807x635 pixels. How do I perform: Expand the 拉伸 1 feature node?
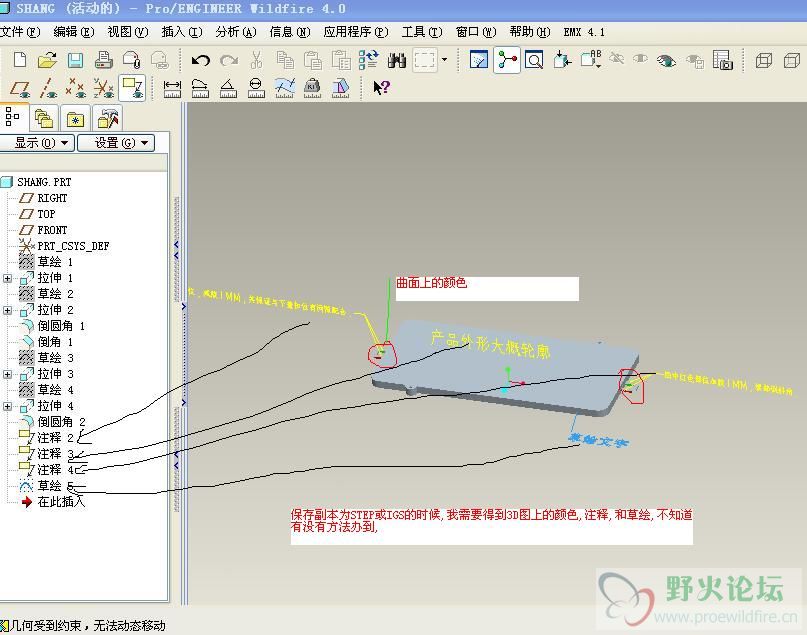pyautogui.click(x=7, y=278)
